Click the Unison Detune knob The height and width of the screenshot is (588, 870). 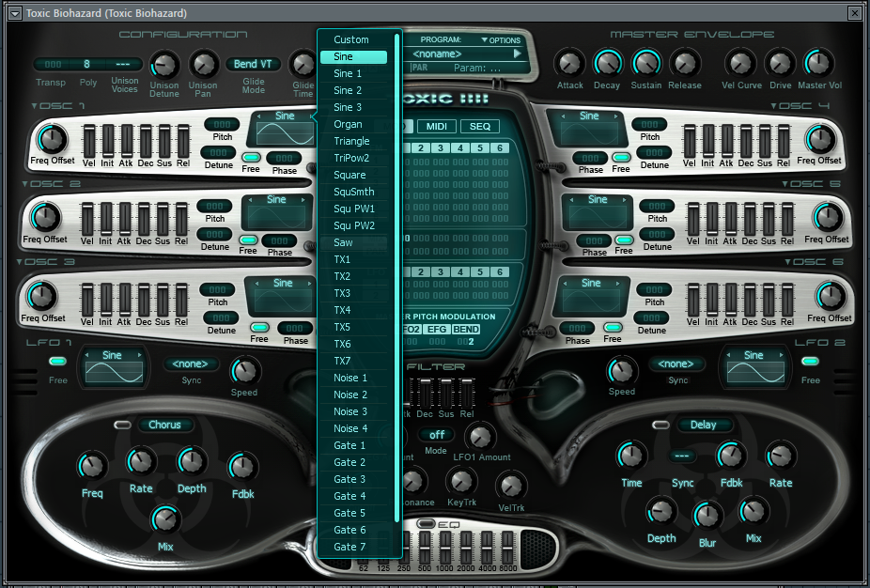point(164,65)
